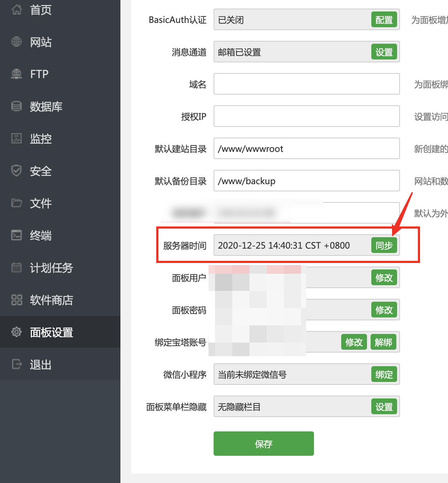
Task: Open the 计划任务 menu item
Action: point(60,268)
